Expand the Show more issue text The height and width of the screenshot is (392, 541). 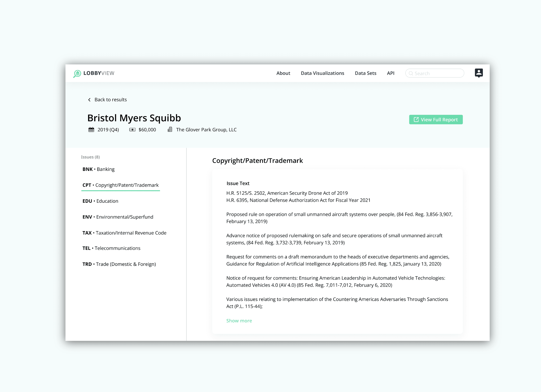click(x=239, y=321)
